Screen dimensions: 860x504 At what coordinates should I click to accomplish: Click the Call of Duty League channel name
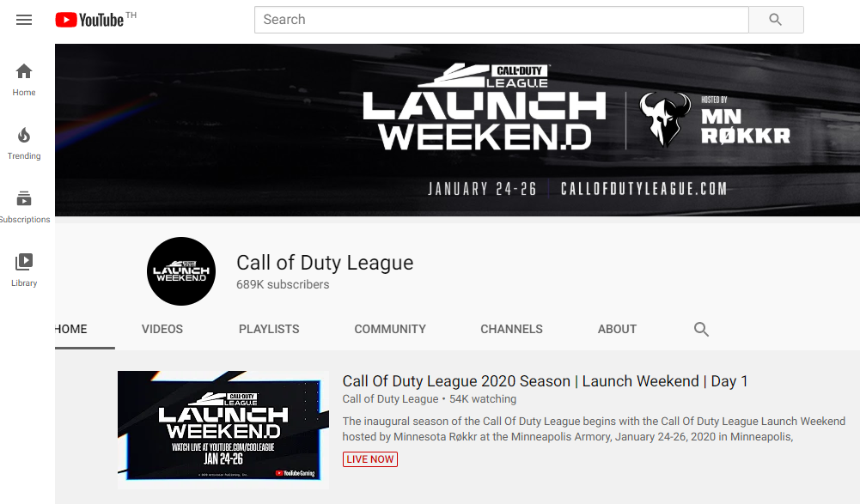(325, 263)
